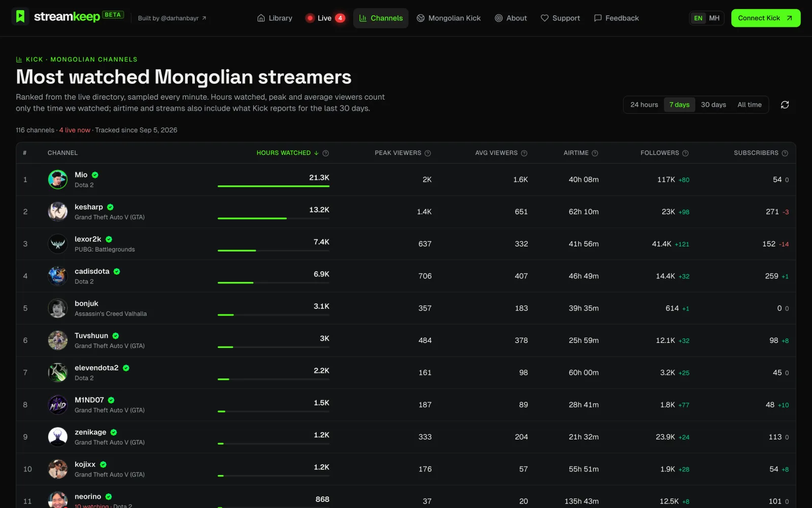Open Mongolian Kick nav item
The height and width of the screenshot is (508, 812).
[449, 18]
